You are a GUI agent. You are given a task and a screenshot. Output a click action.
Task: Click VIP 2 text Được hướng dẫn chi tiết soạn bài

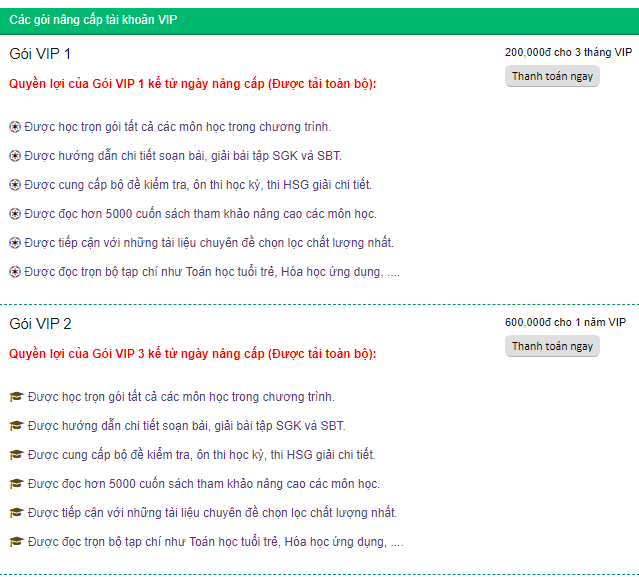click(187, 426)
